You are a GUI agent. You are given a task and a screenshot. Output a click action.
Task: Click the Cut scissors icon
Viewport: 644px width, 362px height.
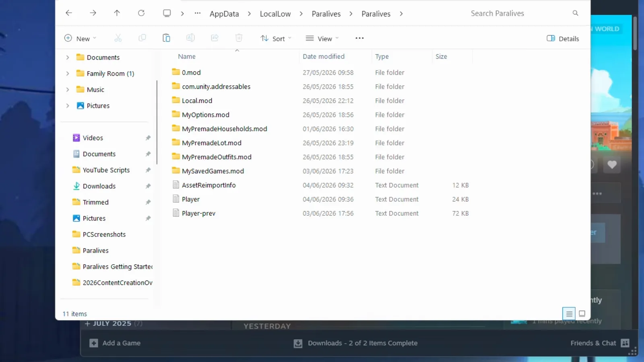118,38
